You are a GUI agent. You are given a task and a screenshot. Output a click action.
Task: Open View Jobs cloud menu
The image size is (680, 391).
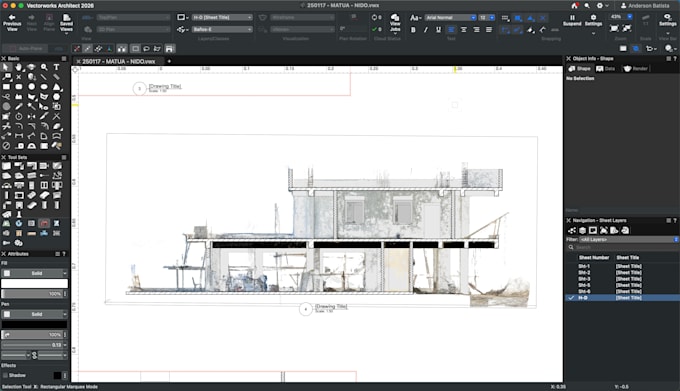[395, 23]
